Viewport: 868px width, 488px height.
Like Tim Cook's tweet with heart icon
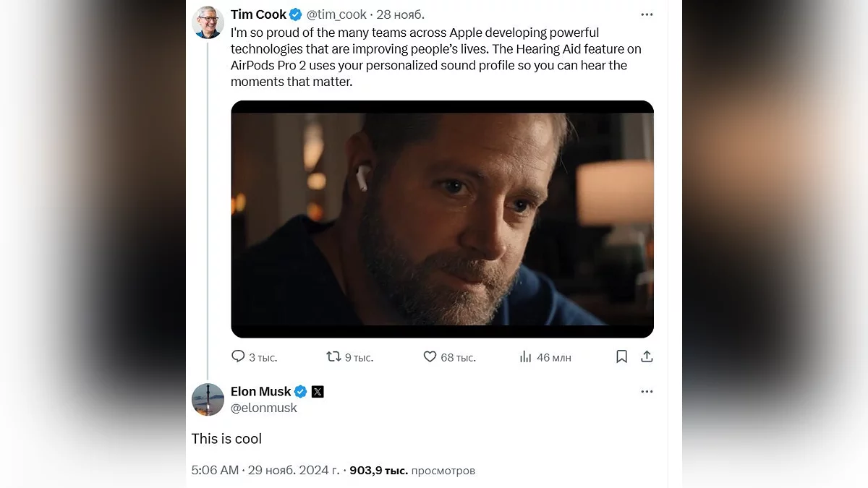pyautogui.click(x=430, y=356)
